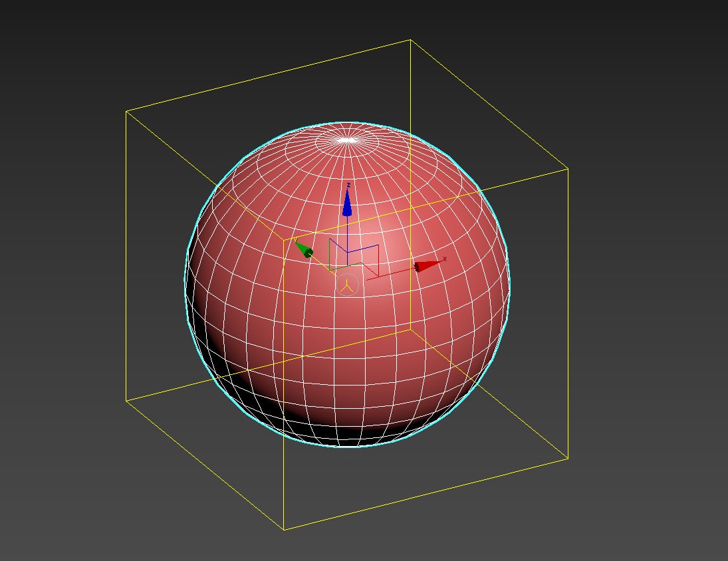Click the topmost corner of the yellow bounding box

(x=410, y=40)
